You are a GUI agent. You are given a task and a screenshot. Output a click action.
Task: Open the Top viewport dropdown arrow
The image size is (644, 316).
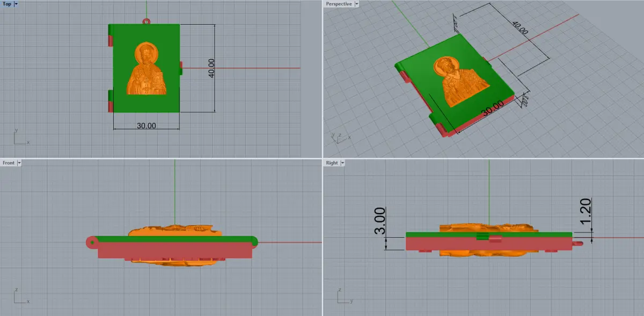(16, 4)
